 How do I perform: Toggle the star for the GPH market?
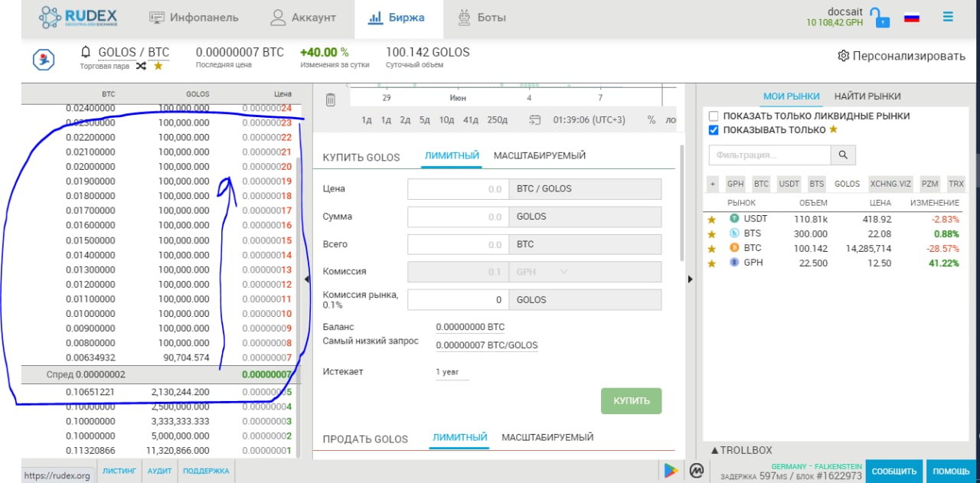(711, 263)
